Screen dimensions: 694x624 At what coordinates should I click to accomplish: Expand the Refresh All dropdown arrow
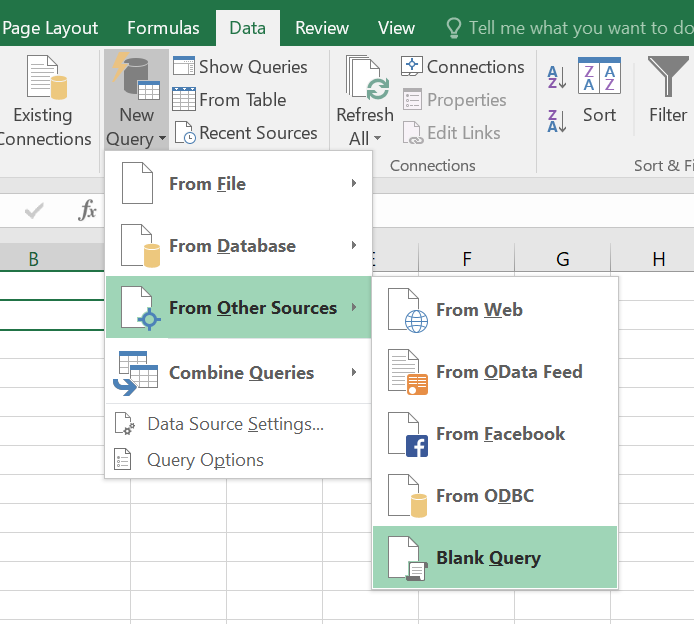pos(365,139)
